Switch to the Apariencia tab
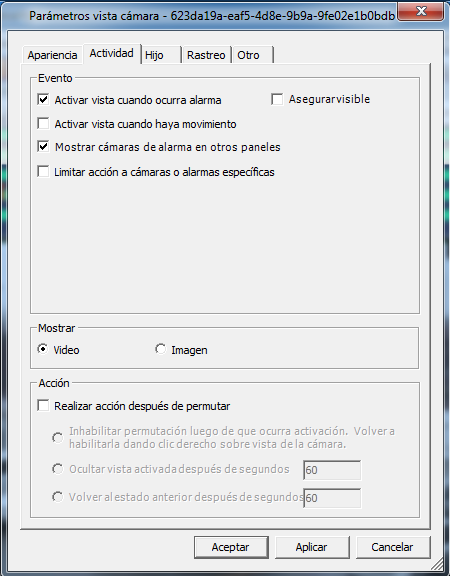 pyautogui.click(x=52, y=55)
